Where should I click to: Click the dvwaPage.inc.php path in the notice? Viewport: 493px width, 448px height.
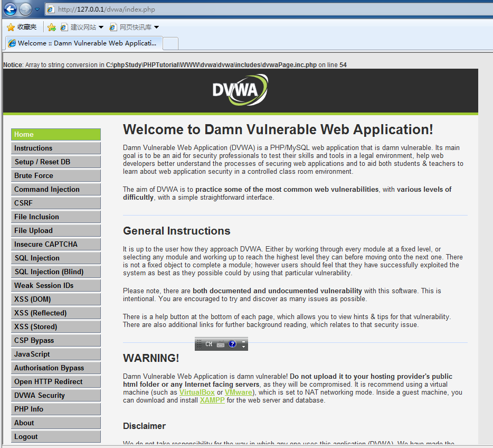point(211,65)
